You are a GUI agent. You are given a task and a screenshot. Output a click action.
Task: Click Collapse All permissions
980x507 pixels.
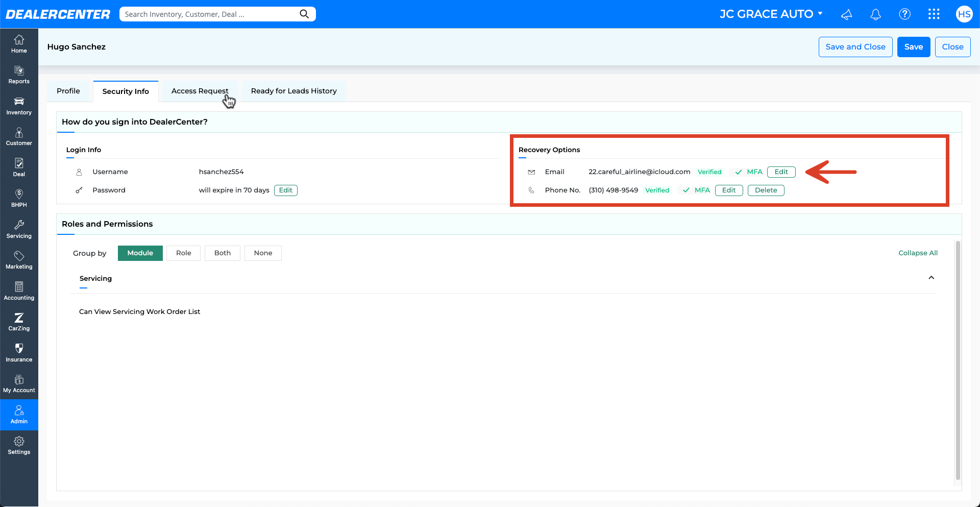click(x=918, y=253)
